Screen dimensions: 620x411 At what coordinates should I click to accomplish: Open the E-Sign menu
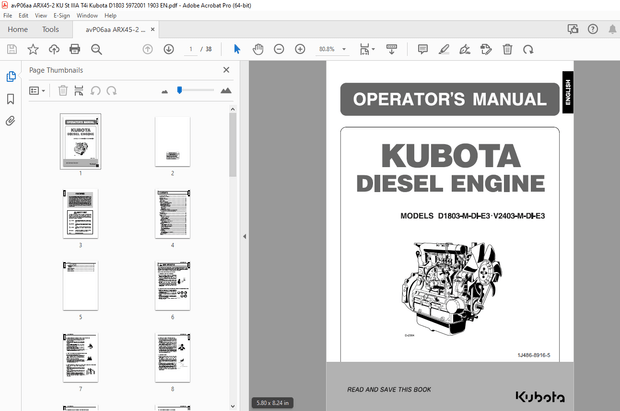click(62, 15)
